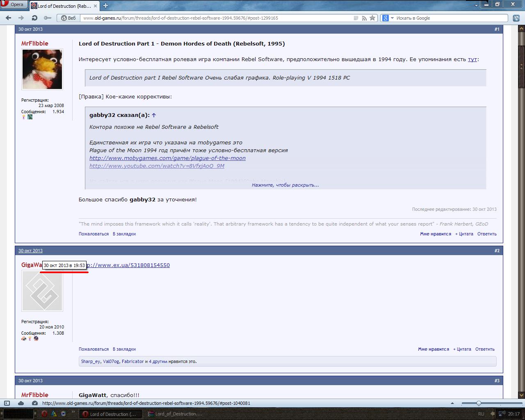Screen dimensions: 525x420
Task: Open post permalink #1
Action: (x=497, y=29)
